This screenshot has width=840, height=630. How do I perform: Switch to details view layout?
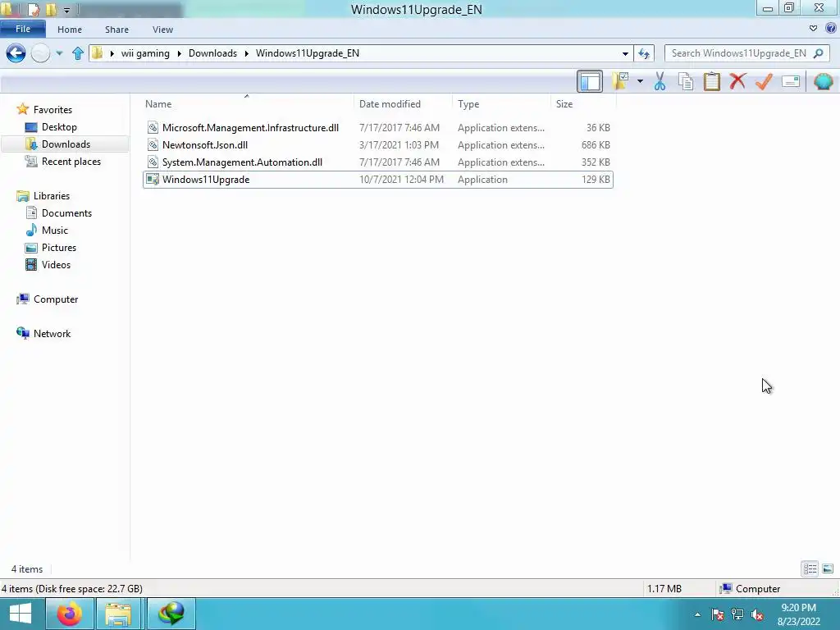pyautogui.click(x=810, y=568)
